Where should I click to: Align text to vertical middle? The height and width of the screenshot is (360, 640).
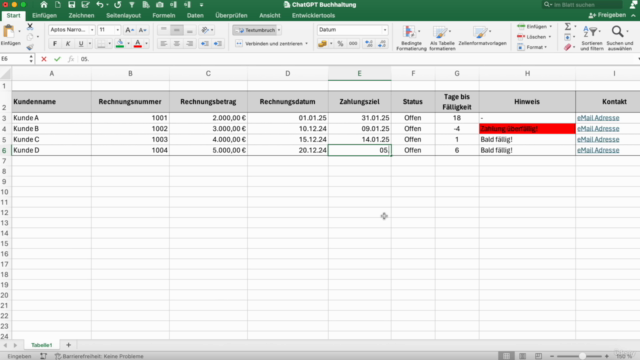[x=177, y=30]
